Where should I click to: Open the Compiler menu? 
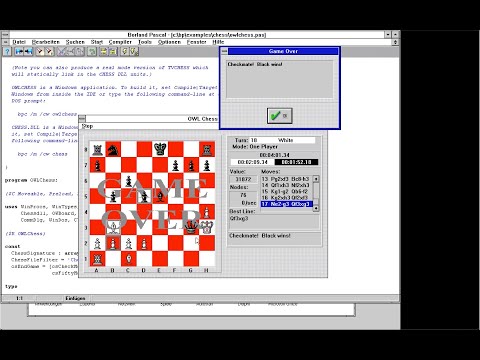(x=120, y=42)
